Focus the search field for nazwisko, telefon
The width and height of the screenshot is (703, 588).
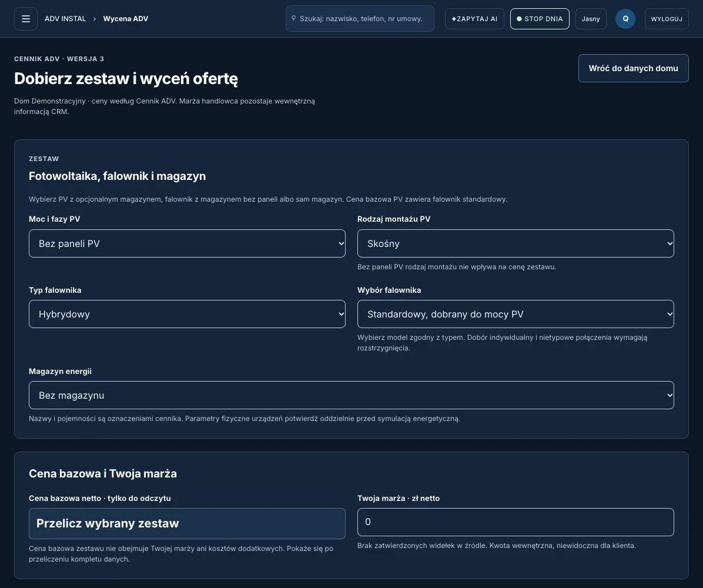[360, 19]
